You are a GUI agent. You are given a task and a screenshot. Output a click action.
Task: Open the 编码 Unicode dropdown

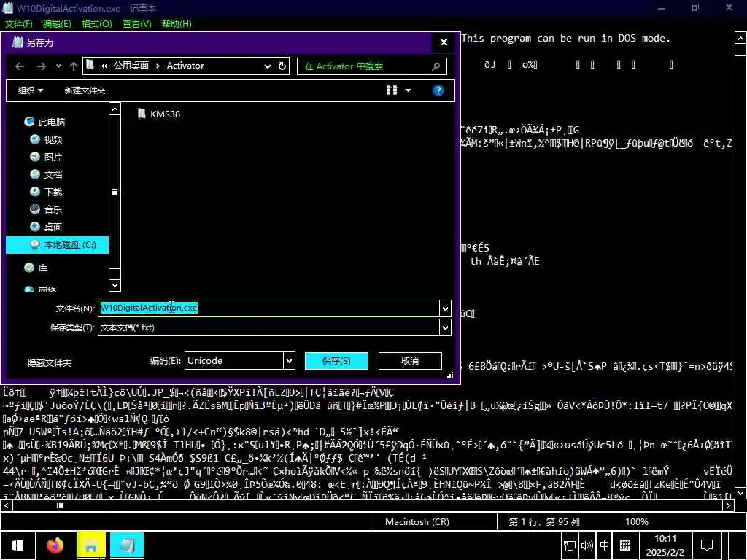[240, 361]
